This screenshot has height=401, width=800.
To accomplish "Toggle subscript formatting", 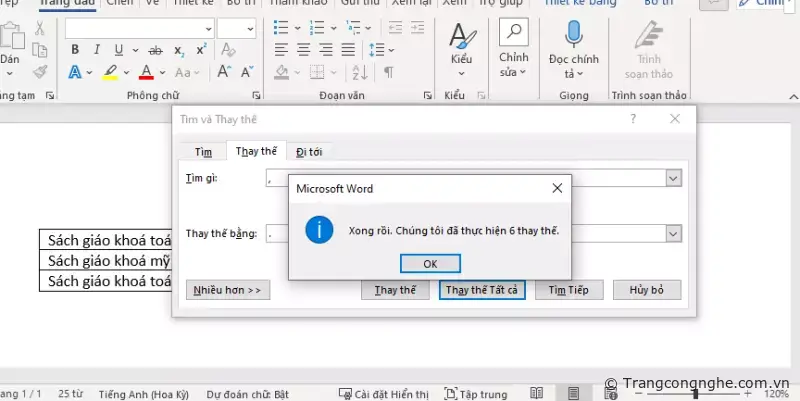I will coord(179,49).
